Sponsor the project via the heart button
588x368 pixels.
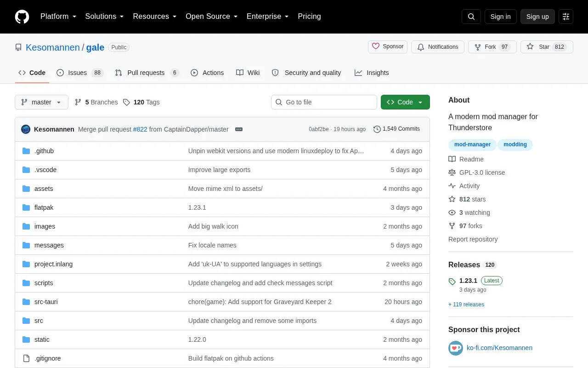click(388, 47)
